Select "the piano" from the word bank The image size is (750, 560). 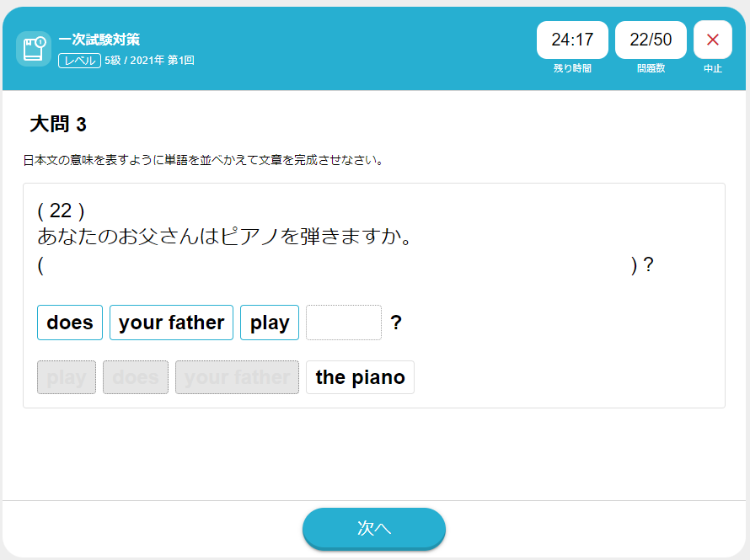pyautogui.click(x=360, y=377)
